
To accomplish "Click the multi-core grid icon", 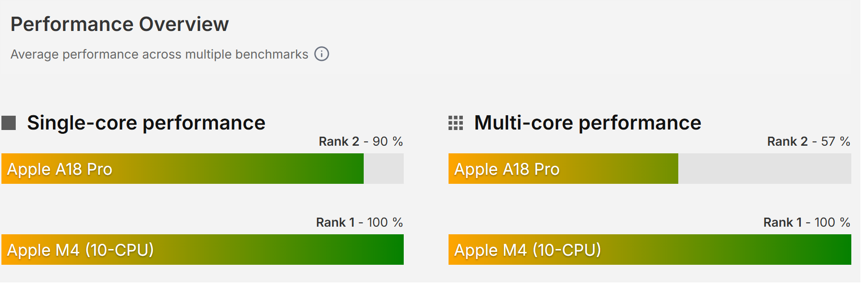I will pyautogui.click(x=456, y=123).
